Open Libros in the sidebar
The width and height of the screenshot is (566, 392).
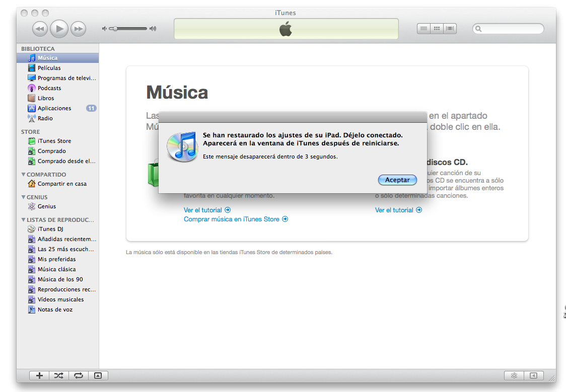[58, 98]
